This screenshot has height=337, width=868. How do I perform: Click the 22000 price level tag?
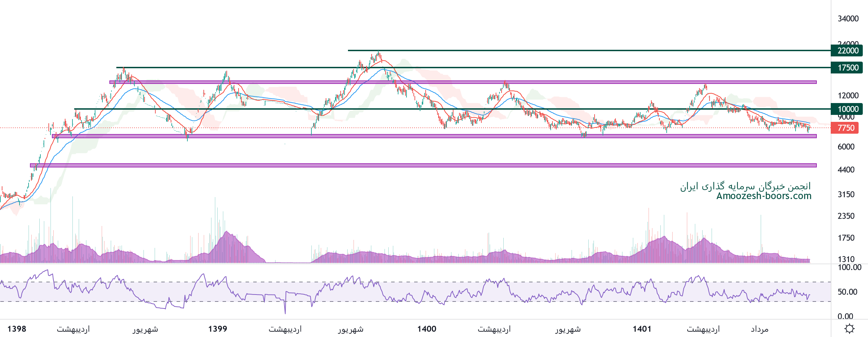pyautogui.click(x=847, y=50)
